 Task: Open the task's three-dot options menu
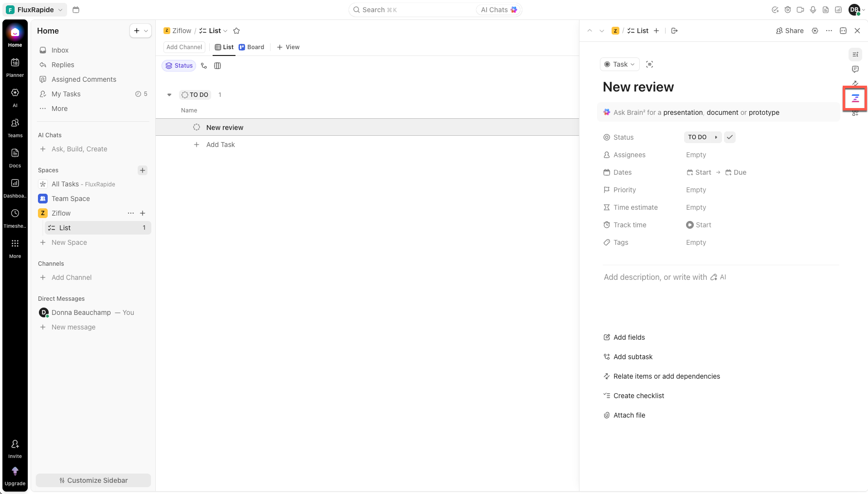tap(829, 31)
